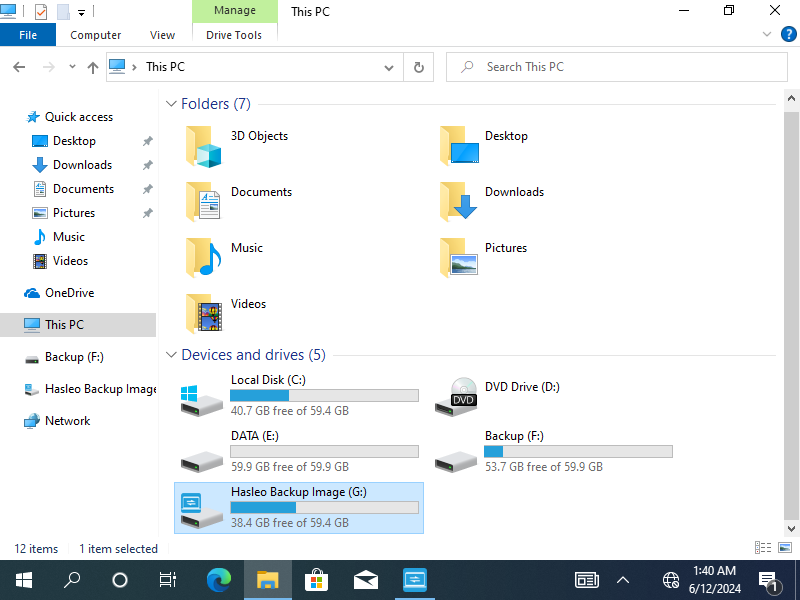
Task: Launch Microsoft Edge from the taskbar
Action: [218, 580]
